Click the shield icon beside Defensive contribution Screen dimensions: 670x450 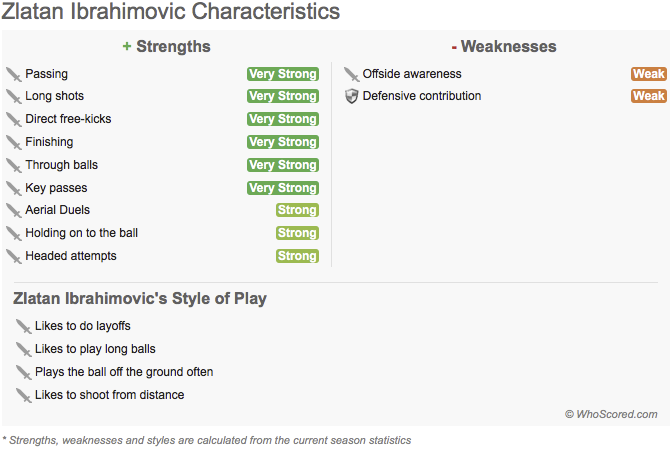coord(351,96)
